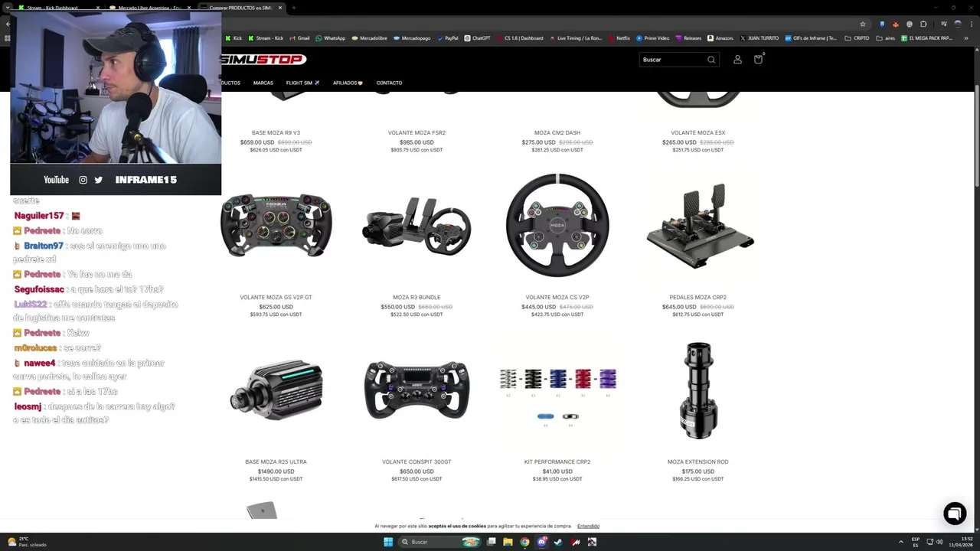Screen dimensions: 980x551
Task: Open the aires bookmarks folder
Action: [x=885, y=37]
